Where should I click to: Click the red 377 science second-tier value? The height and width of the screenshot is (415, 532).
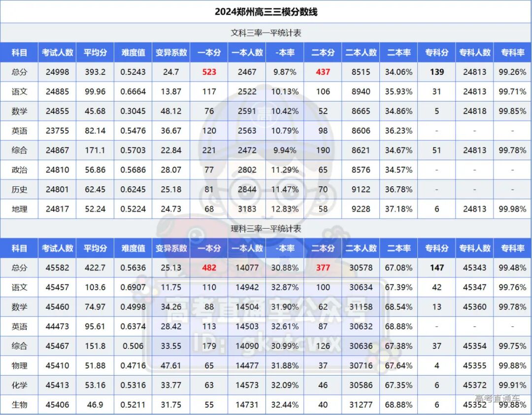323,268
